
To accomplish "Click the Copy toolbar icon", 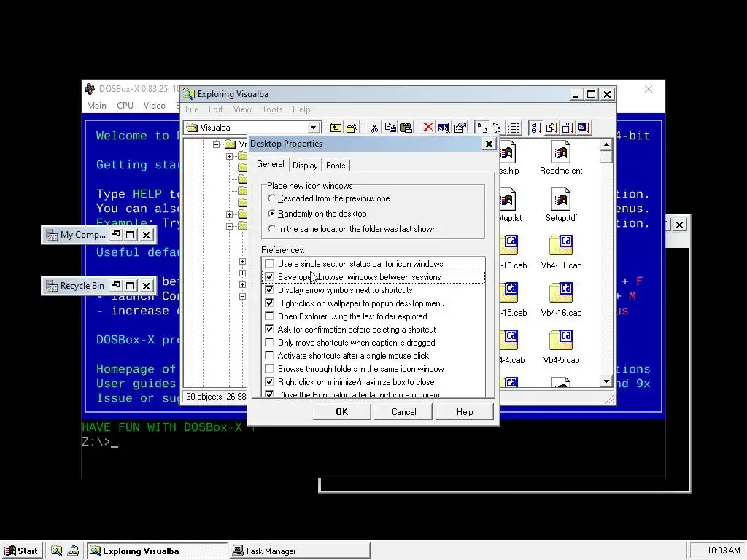I will tap(391, 128).
